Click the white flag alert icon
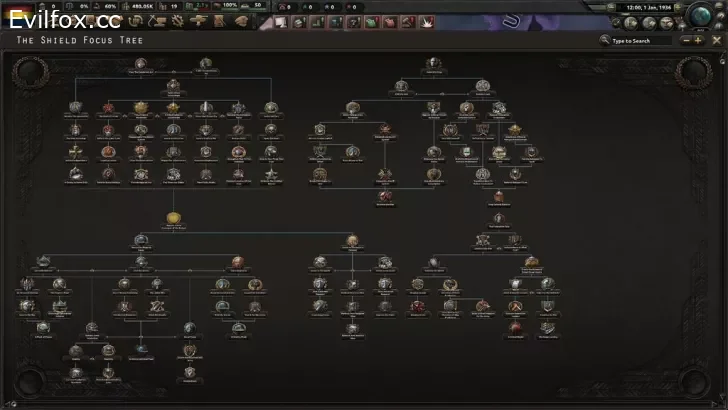This screenshot has width=728, height=410. coord(281,22)
